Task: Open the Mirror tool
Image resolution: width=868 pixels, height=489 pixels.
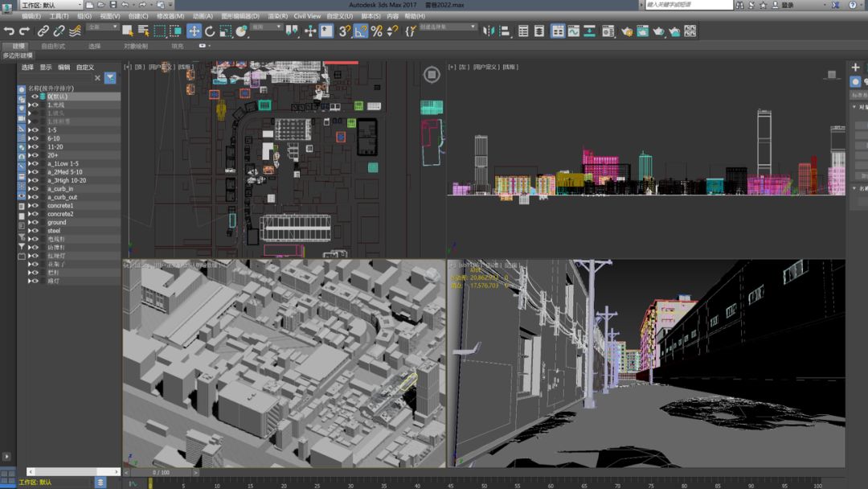Action: click(x=488, y=31)
